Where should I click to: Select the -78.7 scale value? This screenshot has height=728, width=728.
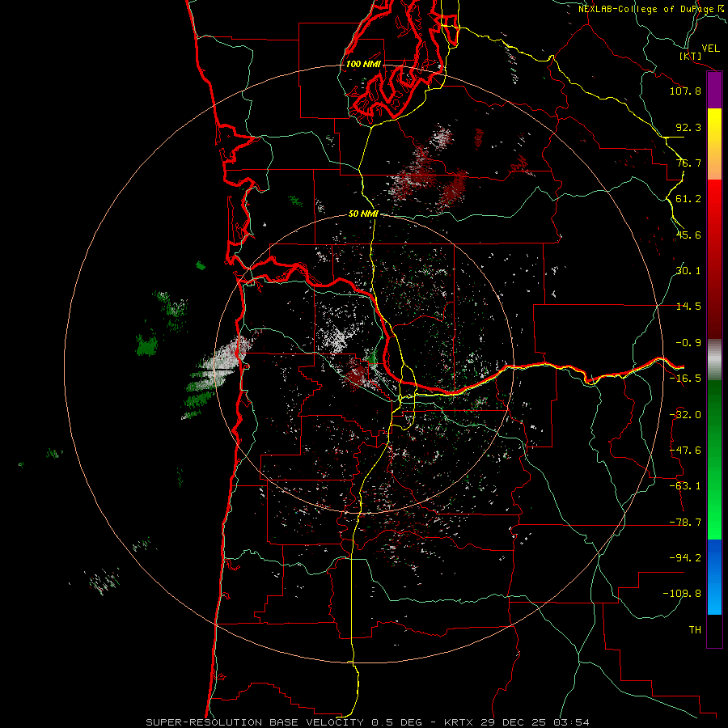click(x=685, y=523)
